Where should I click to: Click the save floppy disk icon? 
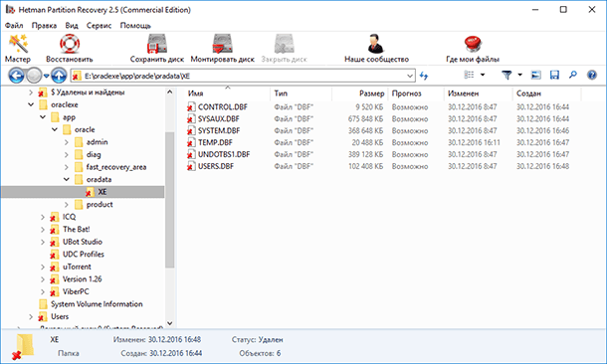554,75
